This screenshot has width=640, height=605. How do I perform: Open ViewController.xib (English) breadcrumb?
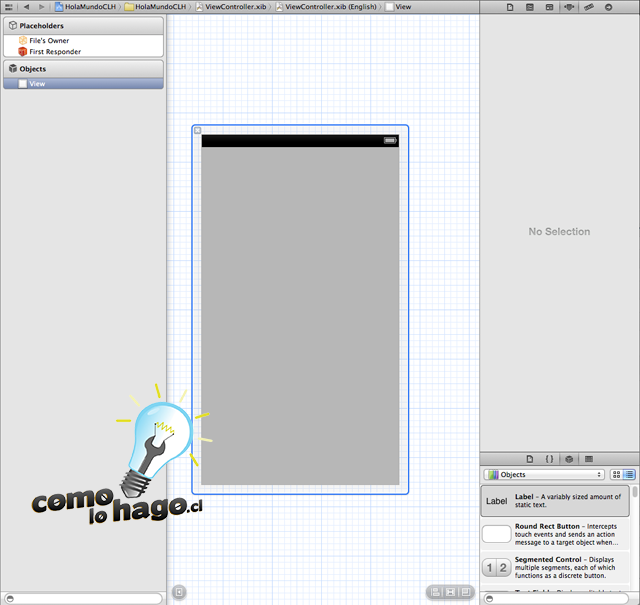click(x=326, y=7)
